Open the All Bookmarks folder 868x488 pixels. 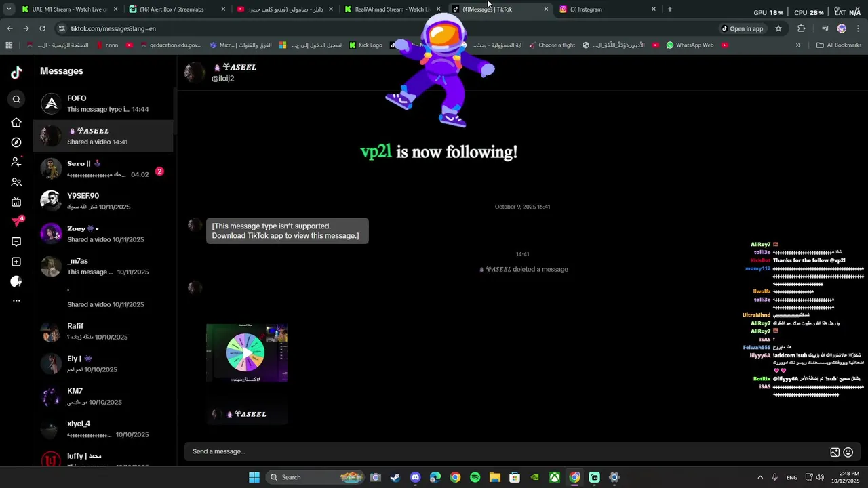(839, 45)
